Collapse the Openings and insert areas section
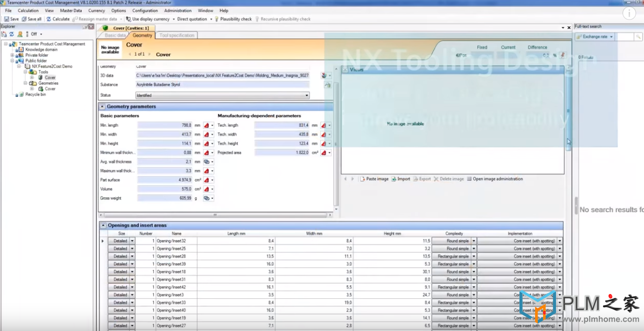The width and height of the screenshot is (644, 331). tap(102, 225)
